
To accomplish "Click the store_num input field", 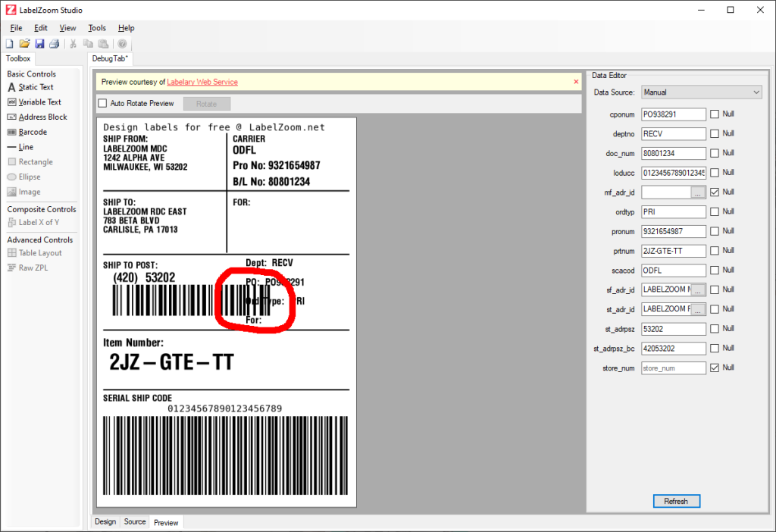I will coord(673,368).
